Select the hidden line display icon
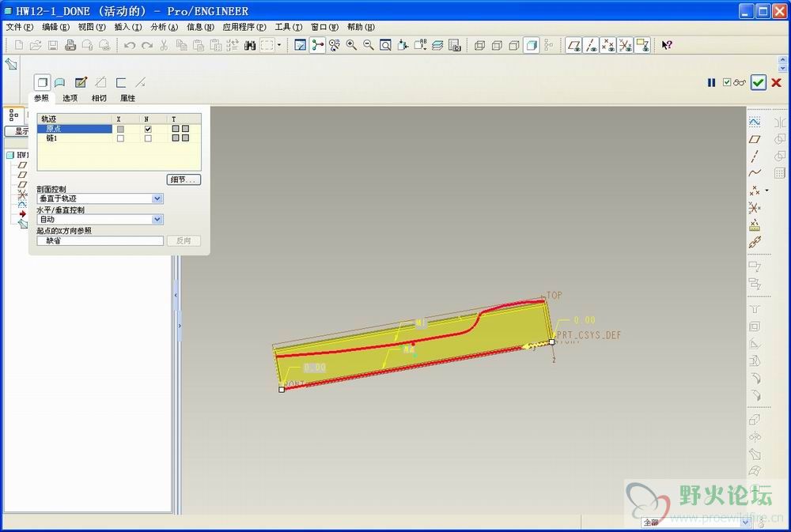This screenshot has height=532, width=791. (497, 45)
